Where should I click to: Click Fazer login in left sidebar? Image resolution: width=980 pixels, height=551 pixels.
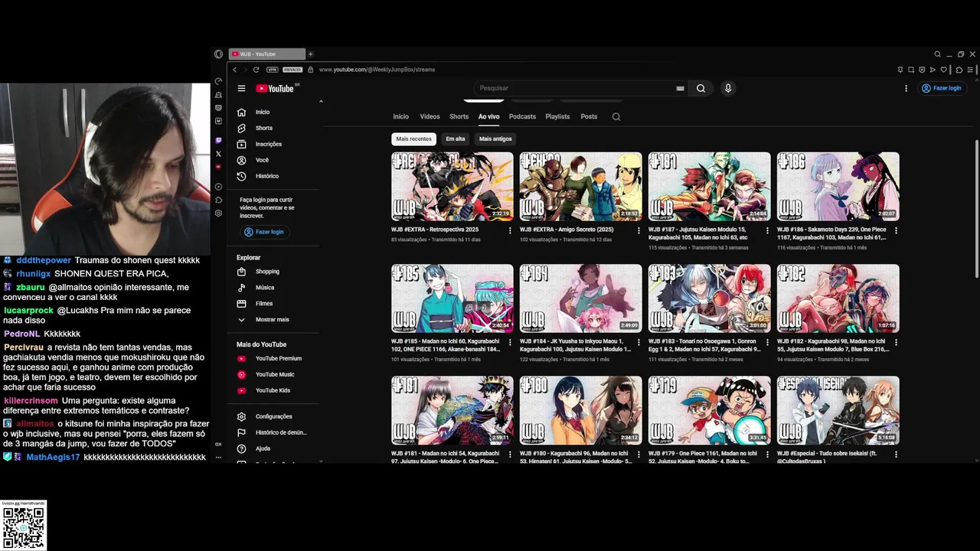click(264, 232)
